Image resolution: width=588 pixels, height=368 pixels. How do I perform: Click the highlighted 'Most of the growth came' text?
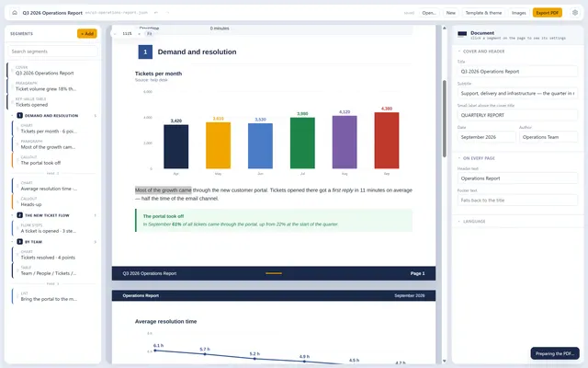pyautogui.click(x=164, y=190)
